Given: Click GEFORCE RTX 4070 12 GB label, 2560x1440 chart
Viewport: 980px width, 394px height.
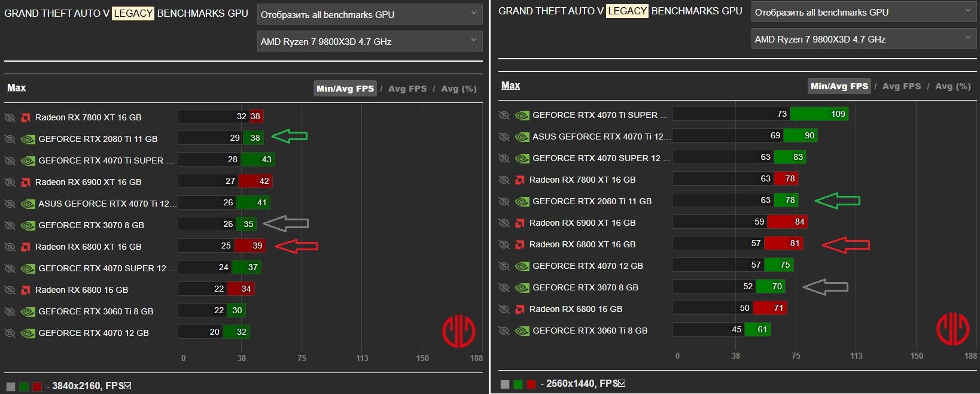Looking at the screenshot, I should click(x=588, y=266).
